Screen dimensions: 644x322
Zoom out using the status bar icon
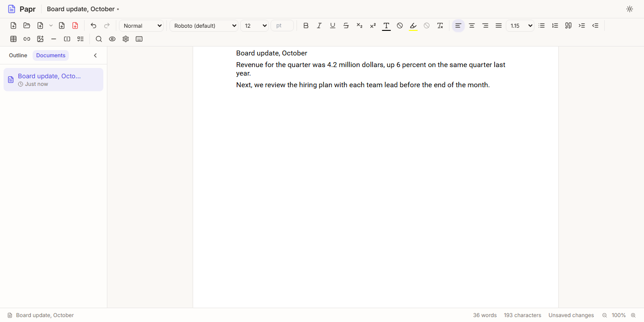click(605, 315)
